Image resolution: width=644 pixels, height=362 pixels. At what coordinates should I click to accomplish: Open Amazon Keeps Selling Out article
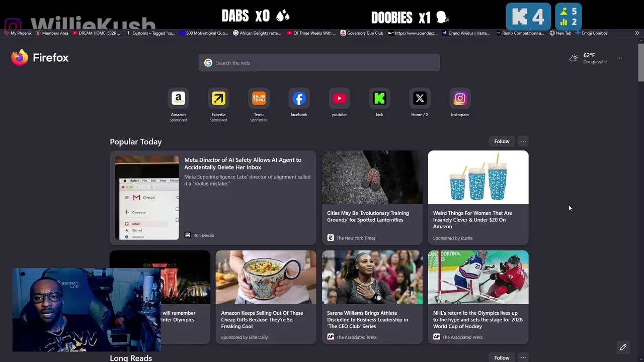coord(262,320)
